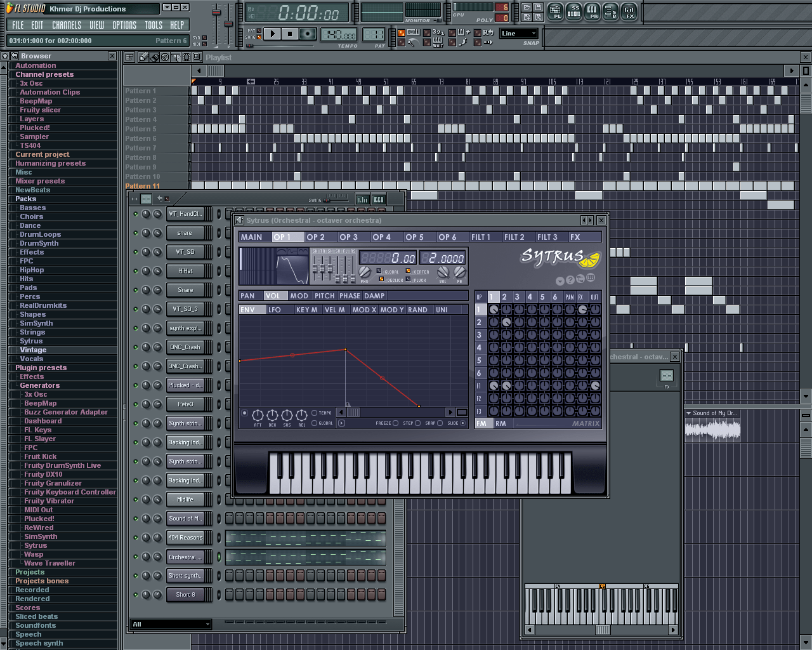The height and width of the screenshot is (650, 812).
Task: Open the Orchestral channel button
Action: 185,557
